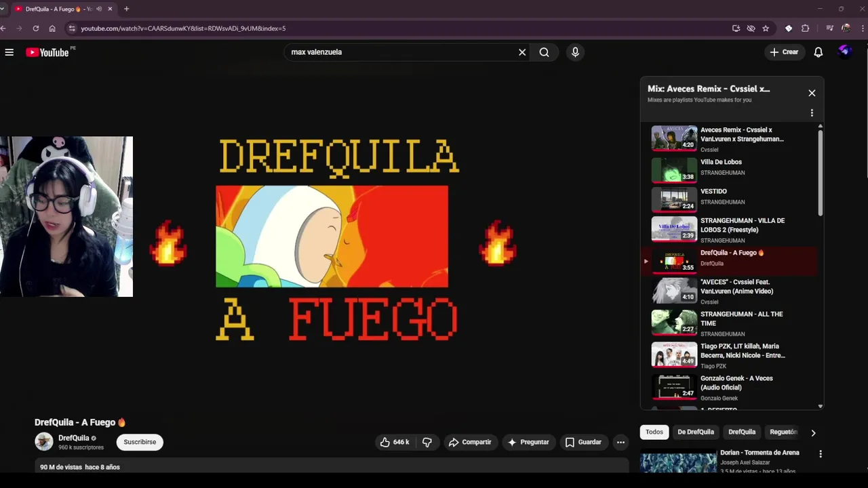The height and width of the screenshot is (488, 868).
Task: Open more actions ellipsis under the video
Action: pyautogui.click(x=620, y=442)
